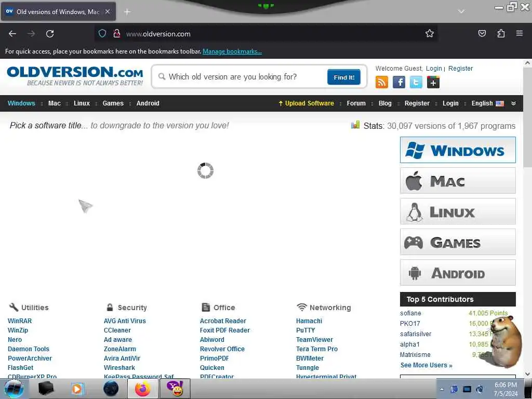This screenshot has width=532, height=399.
Task: Click the taskbar clock showing 6:06 PM
Action: (506, 389)
